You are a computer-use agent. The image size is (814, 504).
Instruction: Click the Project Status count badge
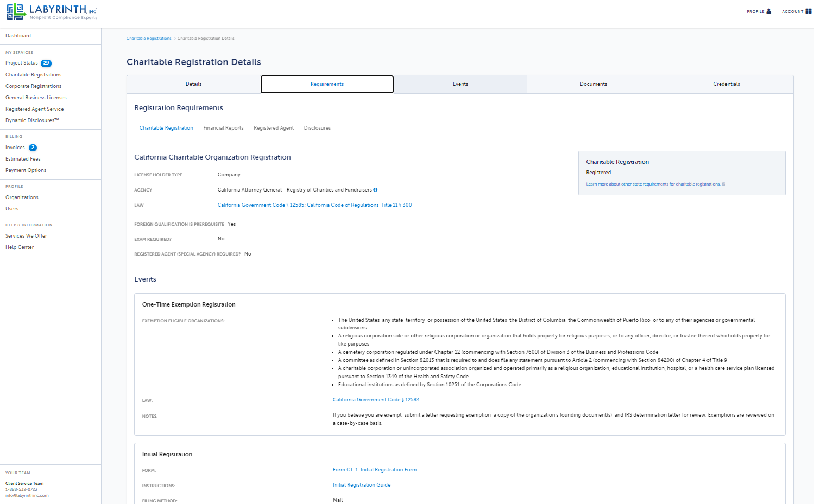46,63
